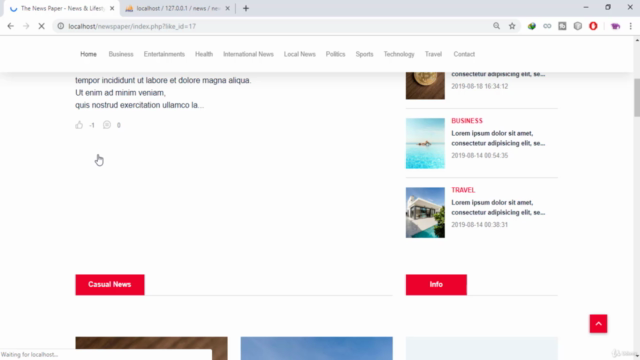Click the blue sky Casual News image
This screenshot has height=360, width=640.
pyautogui.click(x=316, y=348)
